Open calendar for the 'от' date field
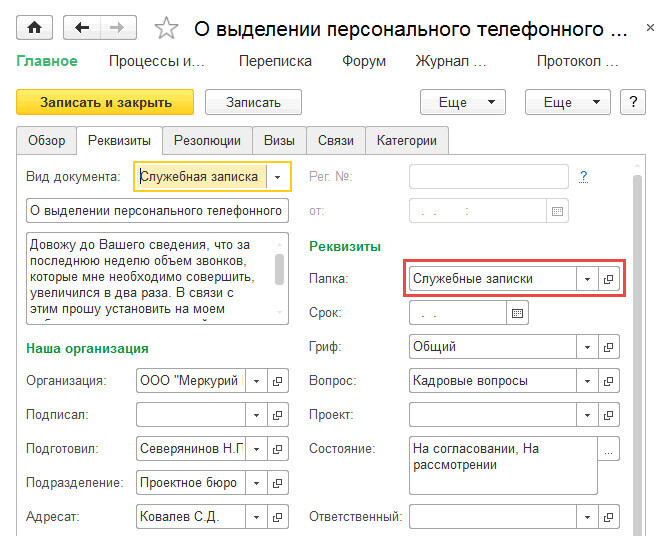Viewport: 658px width, 536px height. click(557, 211)
